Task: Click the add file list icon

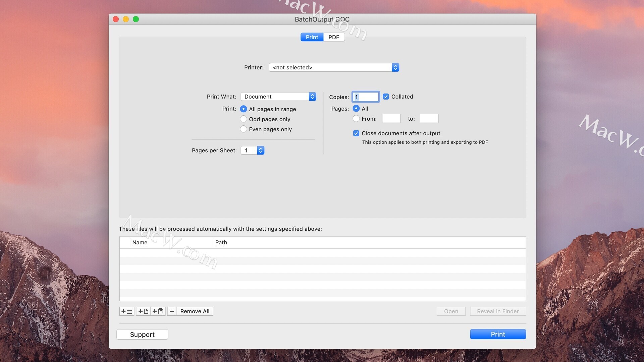Action: coord(127,311)
